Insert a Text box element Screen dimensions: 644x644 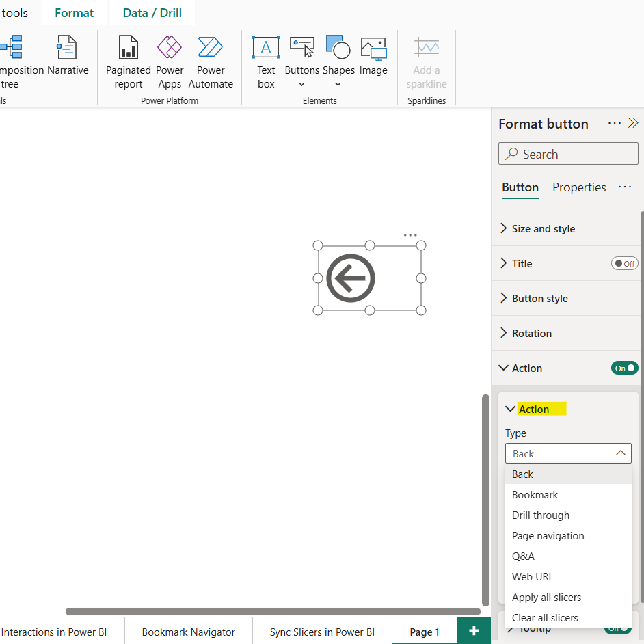[266, 62]
